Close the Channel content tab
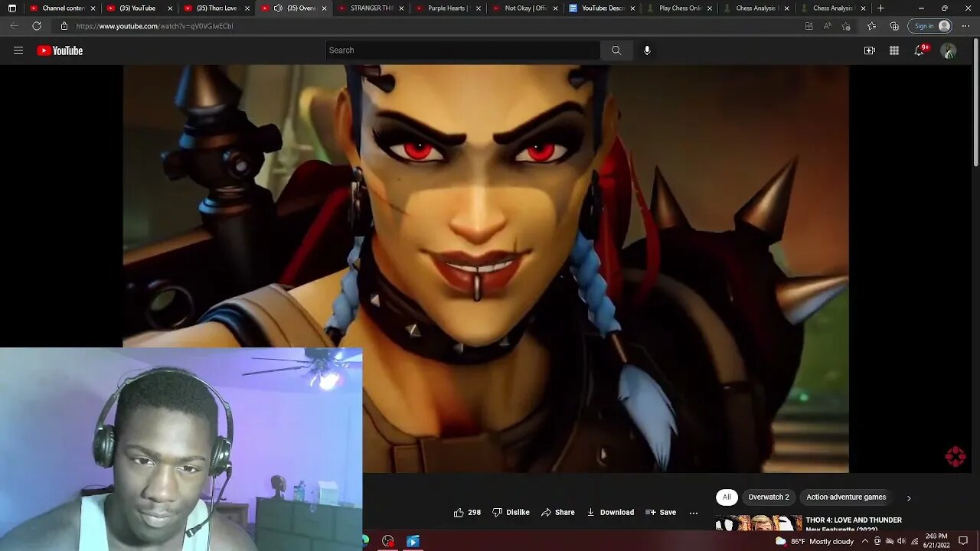 [x=93, y=8]
